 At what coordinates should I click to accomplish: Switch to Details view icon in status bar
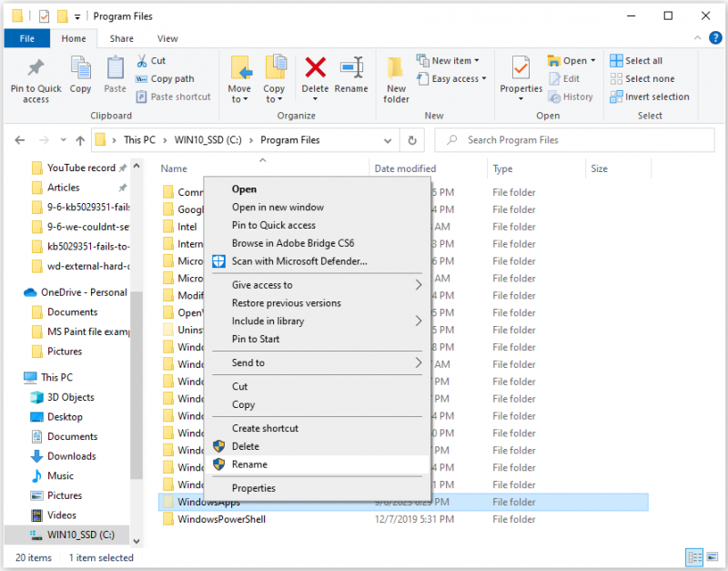(x=694, y=557)
